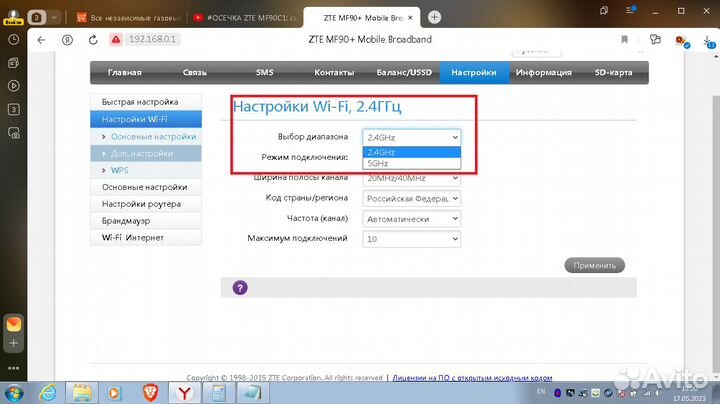
Task: Open the profile avatar labeled Войти
Action: (x=13, y=17)
